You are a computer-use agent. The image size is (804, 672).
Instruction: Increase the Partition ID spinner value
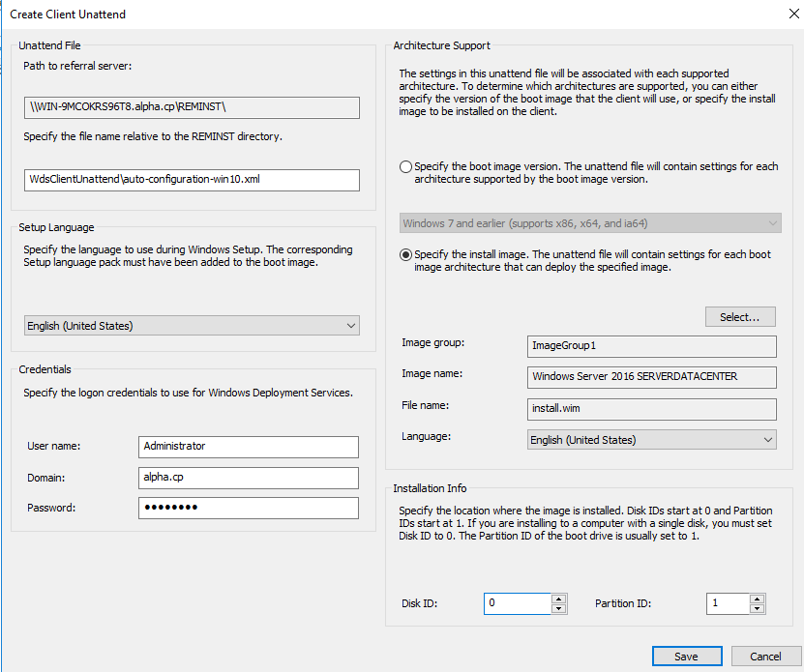coord(757,599)
